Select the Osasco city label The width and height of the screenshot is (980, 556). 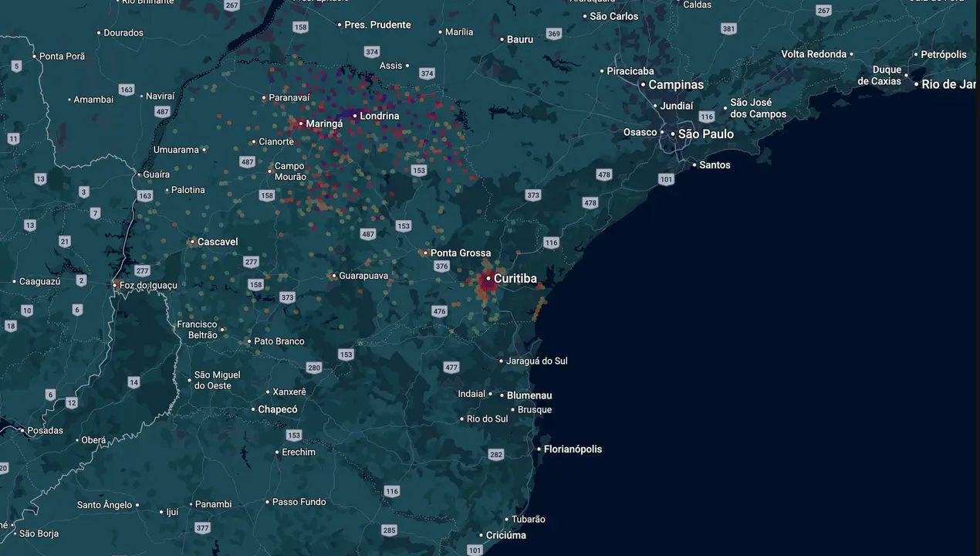[640, 132]
